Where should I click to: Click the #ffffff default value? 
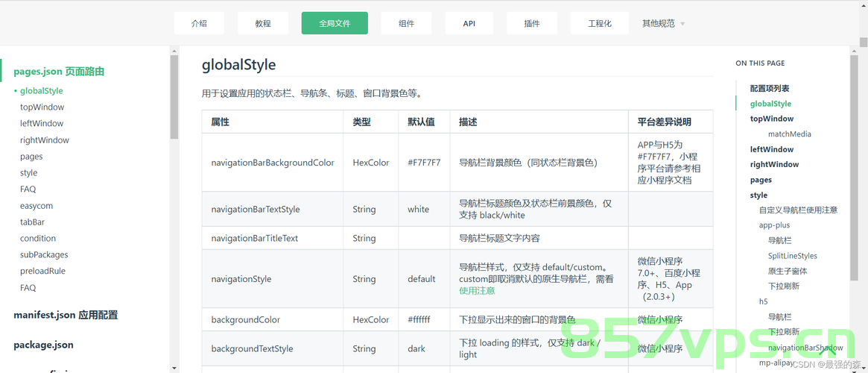[419, 320]
